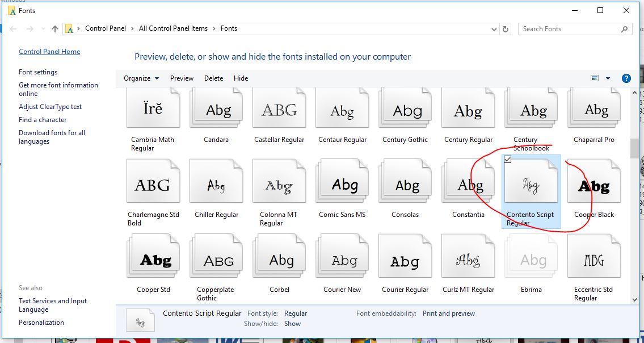Open Adjust ClearType text link
This screenshot has width=644, height=343.
[x=50, y=107]
